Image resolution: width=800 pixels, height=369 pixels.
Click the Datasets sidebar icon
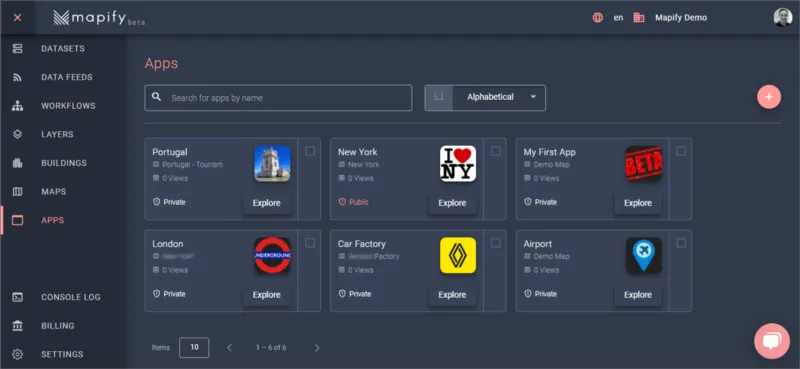click(17, 48)
